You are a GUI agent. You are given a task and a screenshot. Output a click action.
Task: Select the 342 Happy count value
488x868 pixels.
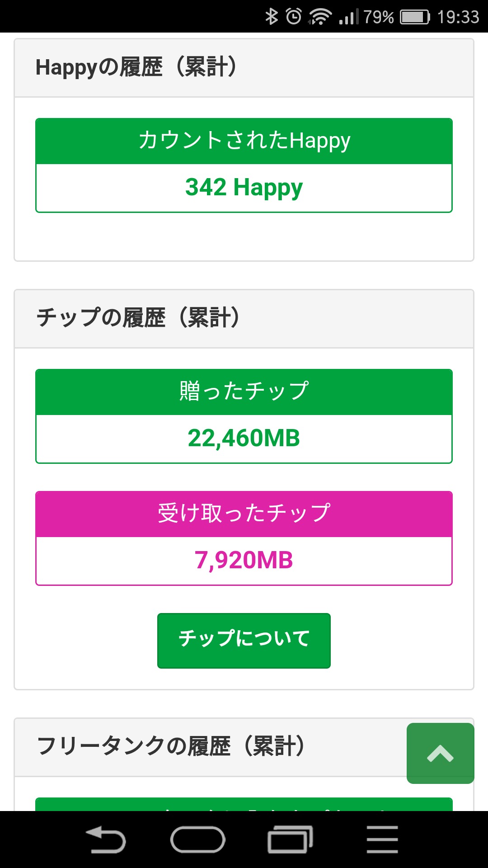pyautogui.click(x=244, y=188)
